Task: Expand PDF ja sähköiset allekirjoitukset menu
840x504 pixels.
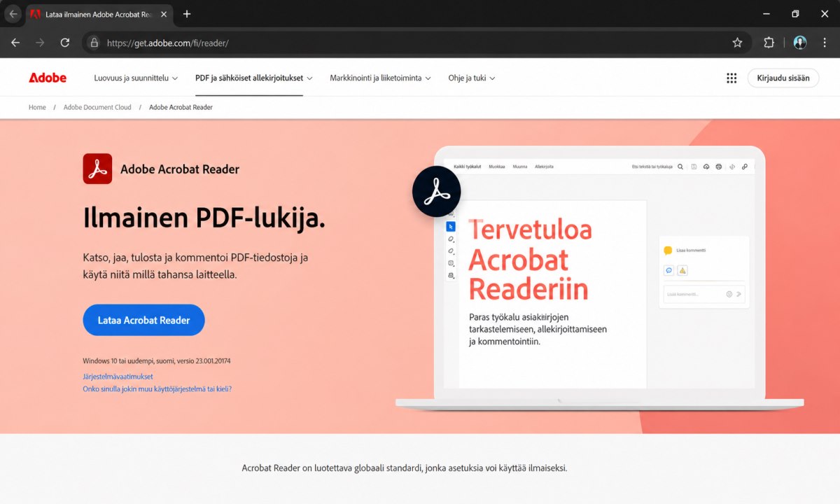Action: pyautogui.click(x=254, y=78)
